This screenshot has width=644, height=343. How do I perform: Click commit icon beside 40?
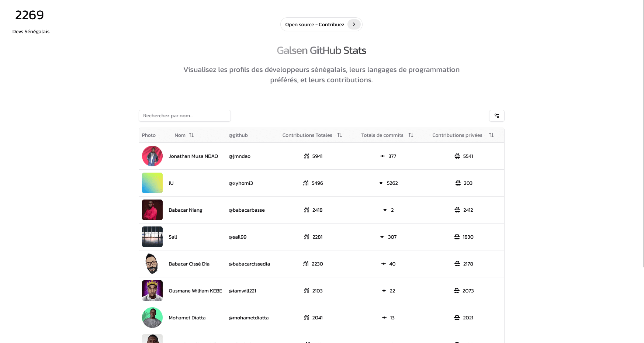point(384,264)
